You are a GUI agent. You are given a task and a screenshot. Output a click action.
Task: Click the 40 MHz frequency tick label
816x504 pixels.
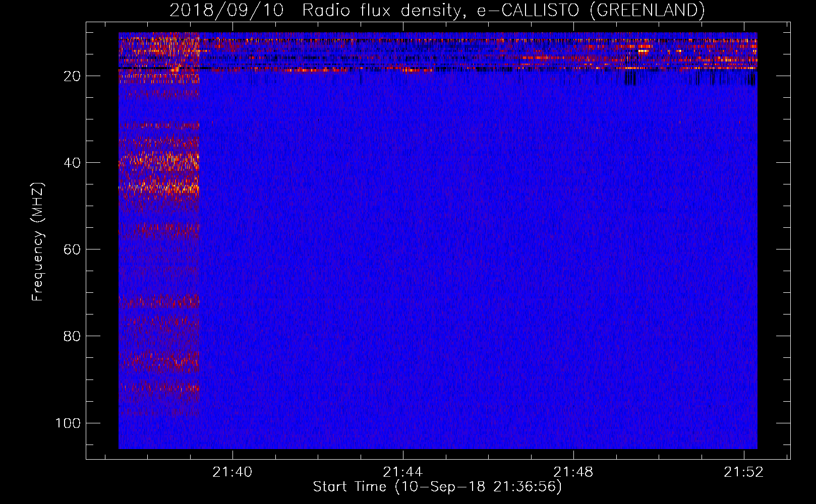click(72, 163)
